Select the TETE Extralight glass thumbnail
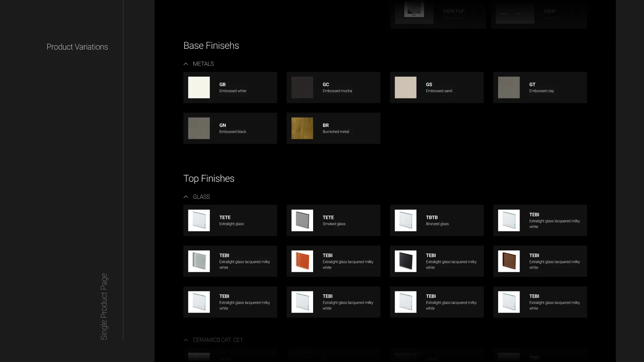 (x=199, y=220)
